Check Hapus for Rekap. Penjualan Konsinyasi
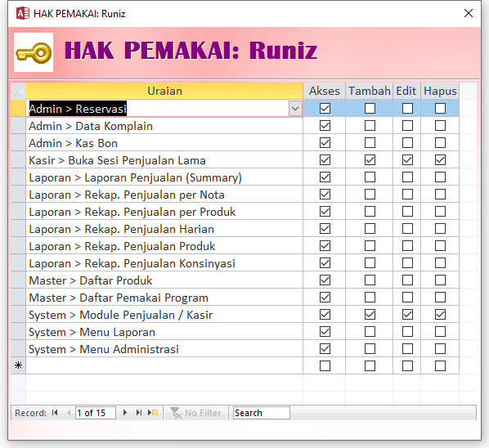 440,262
